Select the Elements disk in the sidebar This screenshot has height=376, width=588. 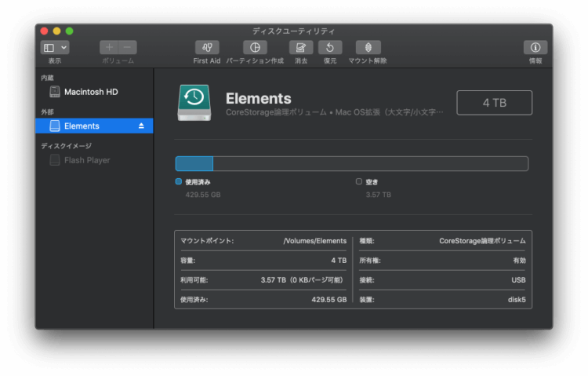pyautogui.click(x=94, y=126)
